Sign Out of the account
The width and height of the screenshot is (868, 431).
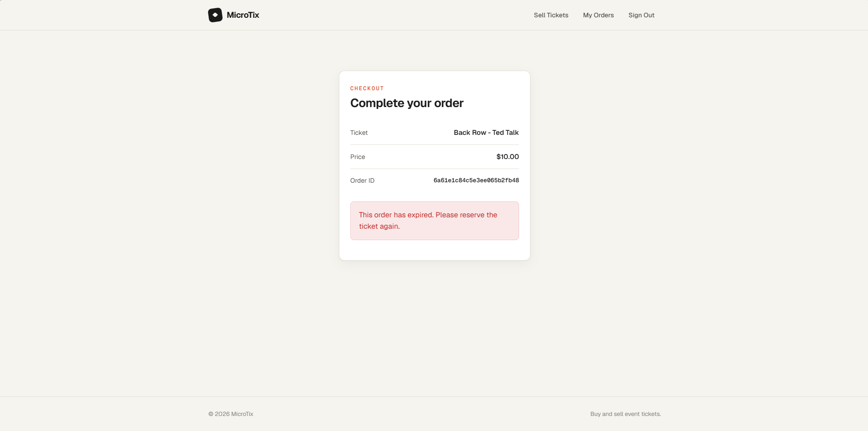(641, 15)
